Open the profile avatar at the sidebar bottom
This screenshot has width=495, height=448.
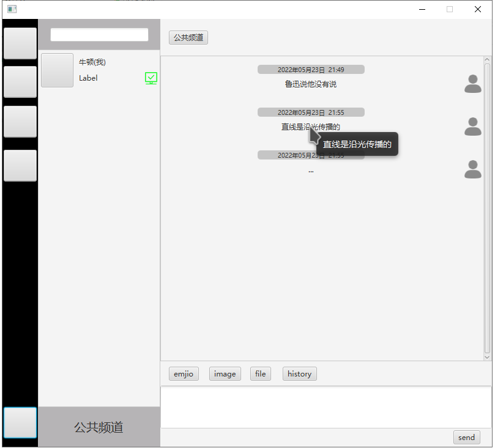point(20,422)
